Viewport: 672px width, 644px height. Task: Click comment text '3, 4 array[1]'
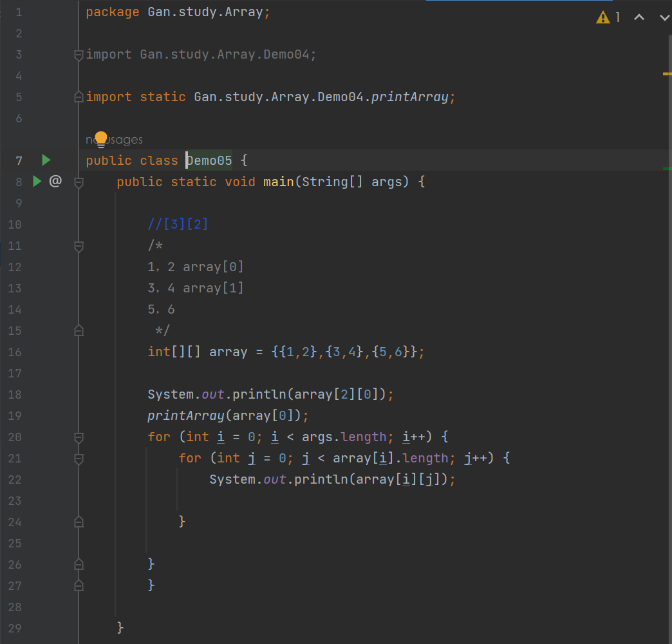[196, 288]
